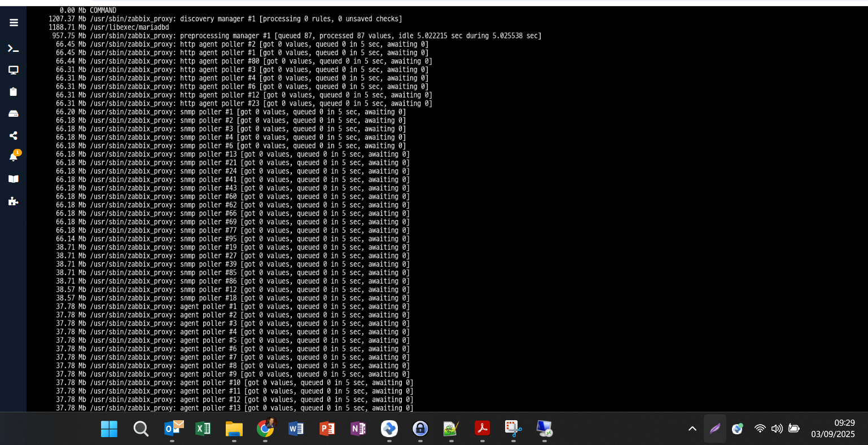Click the http agent poller #2 line
The height and width of the screenshot is (445, 868).
242,44
